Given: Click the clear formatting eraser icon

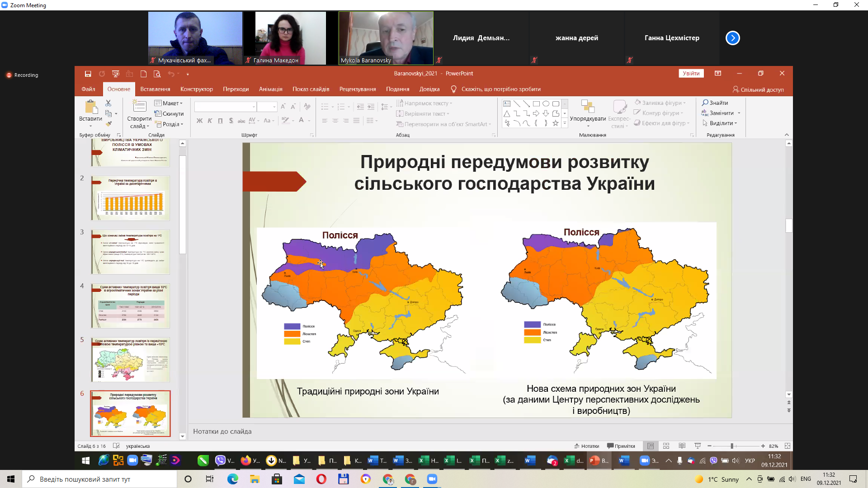Looking at the screenshot, I should 307,107.
